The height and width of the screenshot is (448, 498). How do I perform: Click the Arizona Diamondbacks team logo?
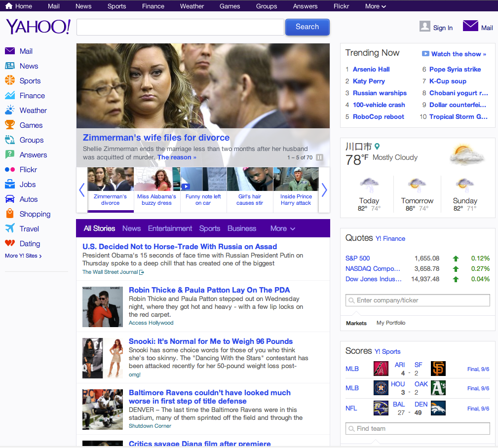[381, 369]
